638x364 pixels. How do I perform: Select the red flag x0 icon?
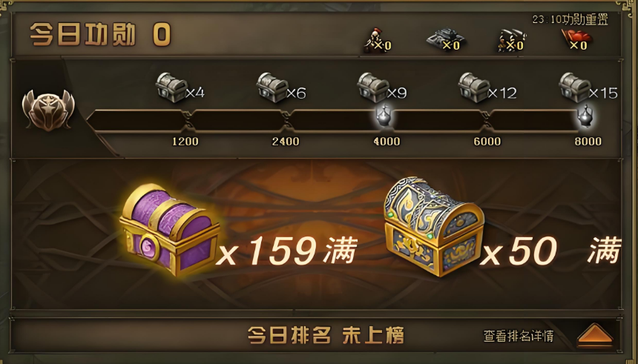[576, 40]
